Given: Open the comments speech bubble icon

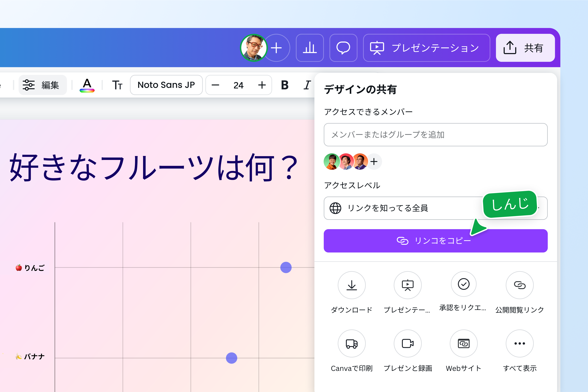Looking at the screenshot, I should tap(343, 48).
